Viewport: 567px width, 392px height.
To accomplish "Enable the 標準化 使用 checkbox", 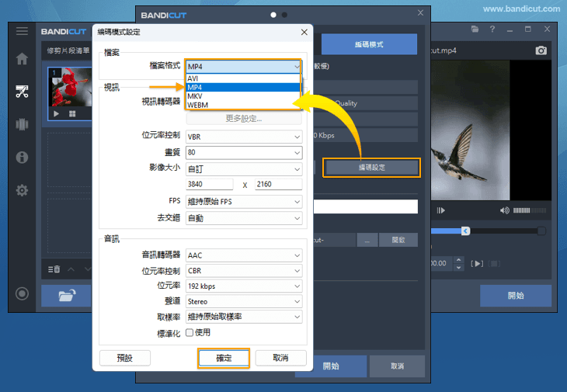I will pyautogui.click(x=190, y=332).
